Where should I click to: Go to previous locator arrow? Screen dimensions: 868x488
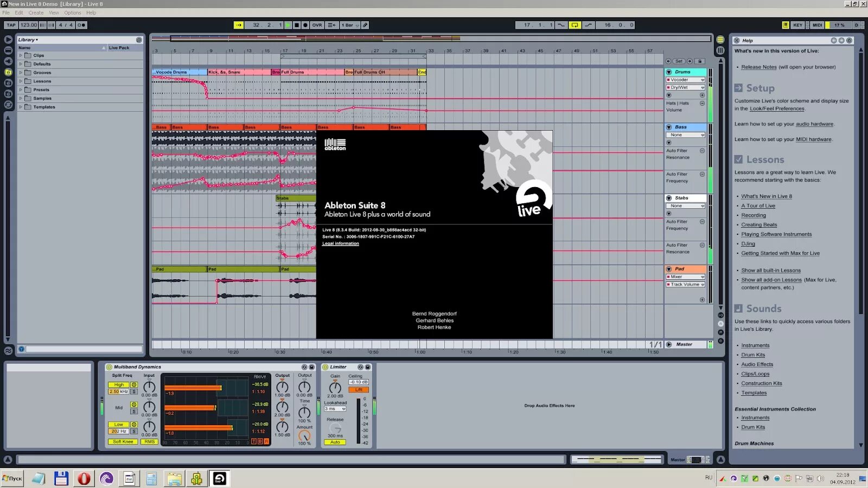pyautogui.click(x=668, y=61)
